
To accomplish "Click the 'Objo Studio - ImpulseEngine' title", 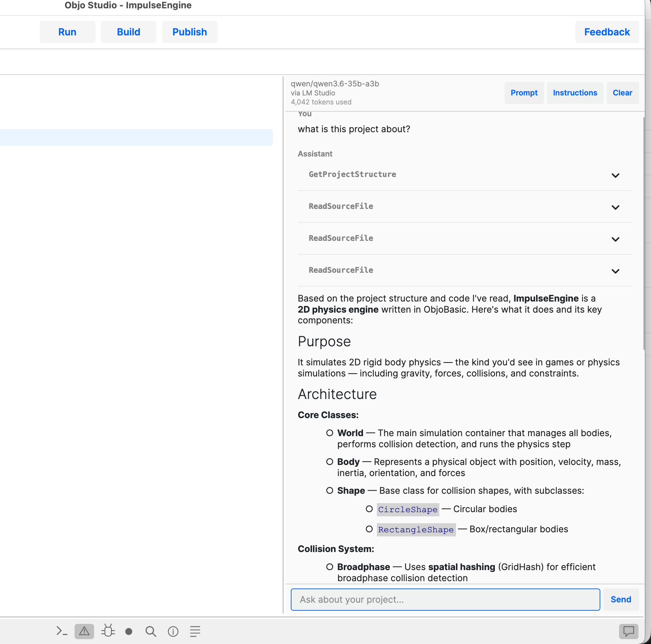I will [128, 5].
